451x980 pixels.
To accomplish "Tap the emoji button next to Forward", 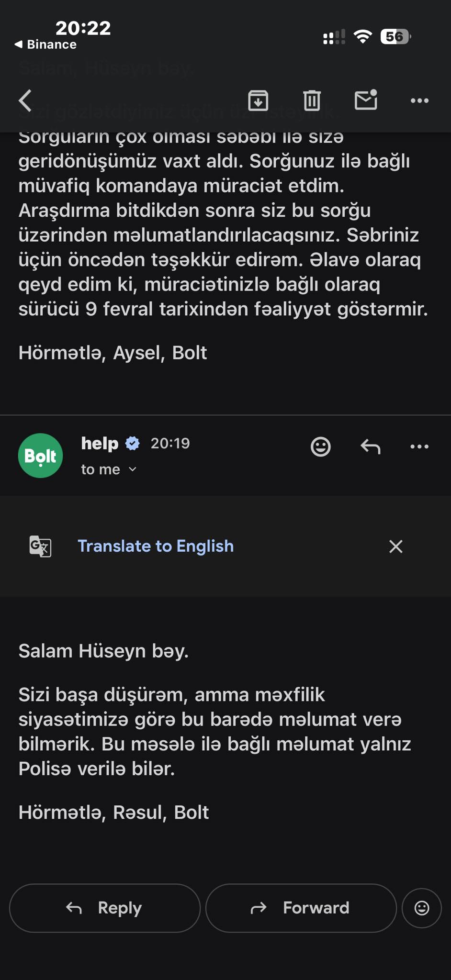I will pos(421,908).
